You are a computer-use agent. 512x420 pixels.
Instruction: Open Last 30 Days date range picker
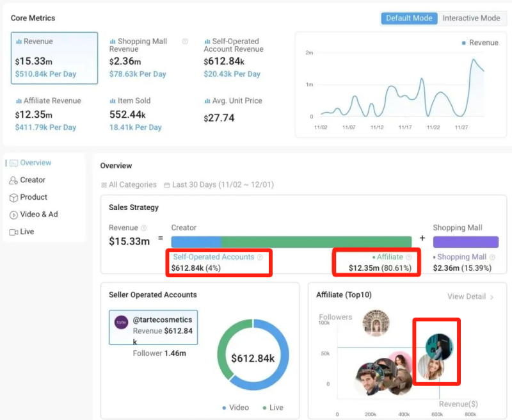(218, 184)
